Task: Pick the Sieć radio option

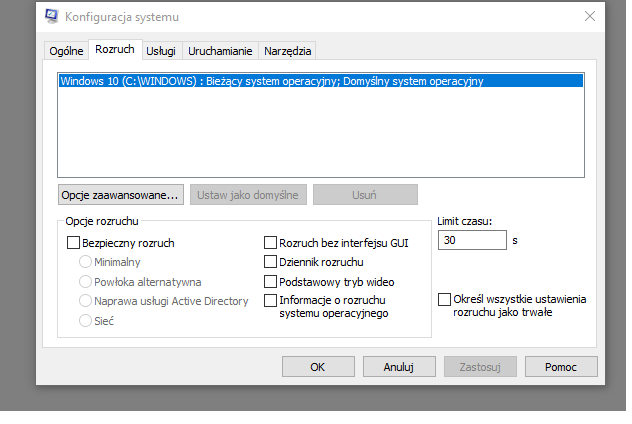Action: click(x=85, y=321)
